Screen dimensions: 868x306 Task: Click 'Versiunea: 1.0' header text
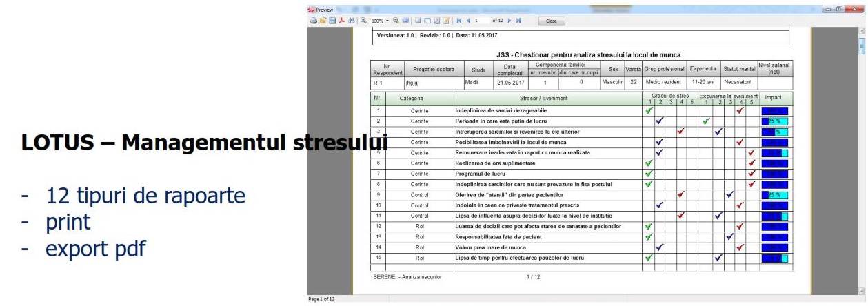tap(395, 35)
